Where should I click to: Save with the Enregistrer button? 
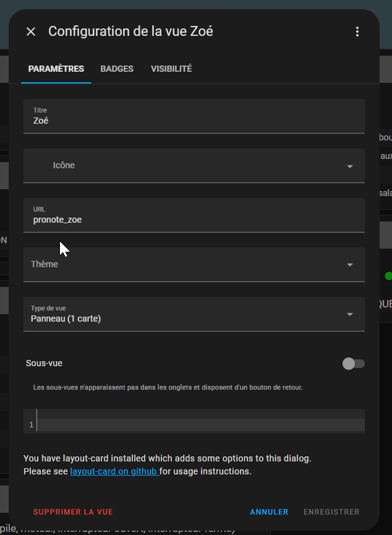pos(331,512)
